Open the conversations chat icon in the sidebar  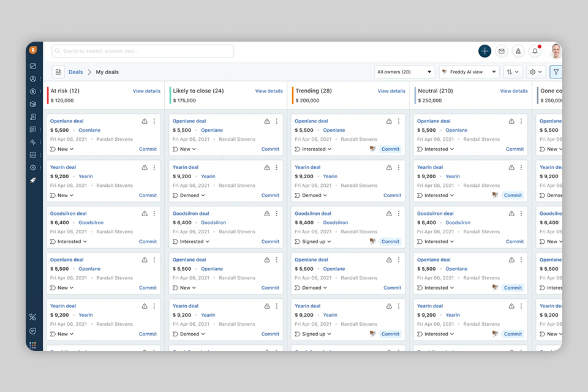[33, 129]
